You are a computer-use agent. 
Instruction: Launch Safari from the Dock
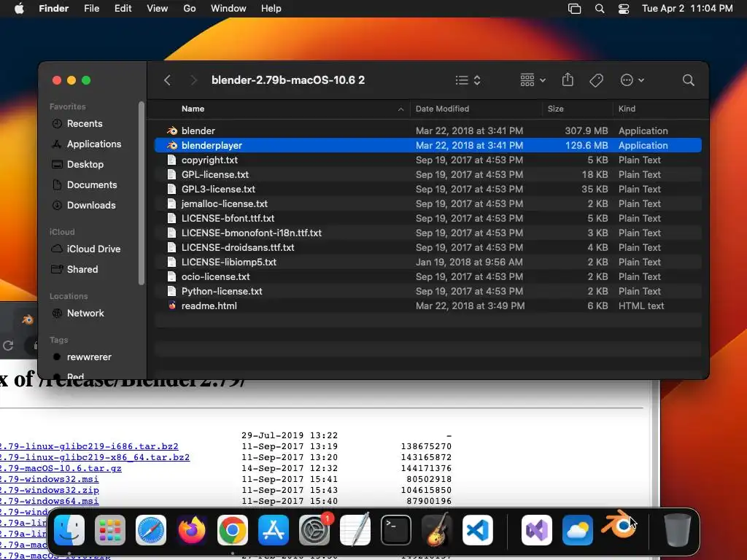[151, 530]
